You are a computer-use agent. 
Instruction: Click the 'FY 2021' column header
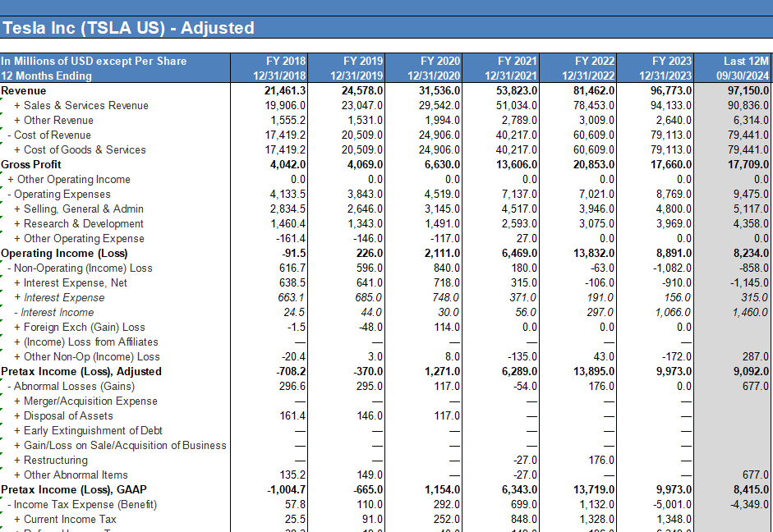[x=518, y=61]
